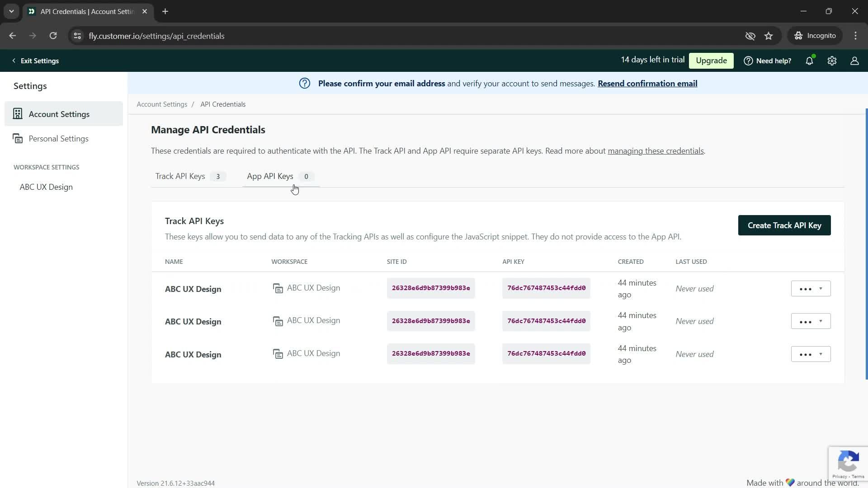Click Account Settings breadcrumb
The image size is (868, 488).
click(x=162, y=104)
